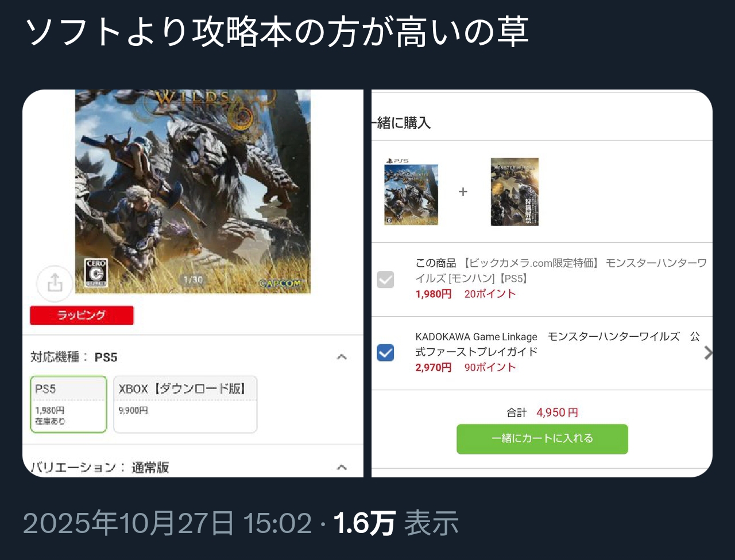Screen dimensions: 735x560
Task: Click the PS5 logo above game thumbnail
Action: pyautogui.click(x=396, y=161)
